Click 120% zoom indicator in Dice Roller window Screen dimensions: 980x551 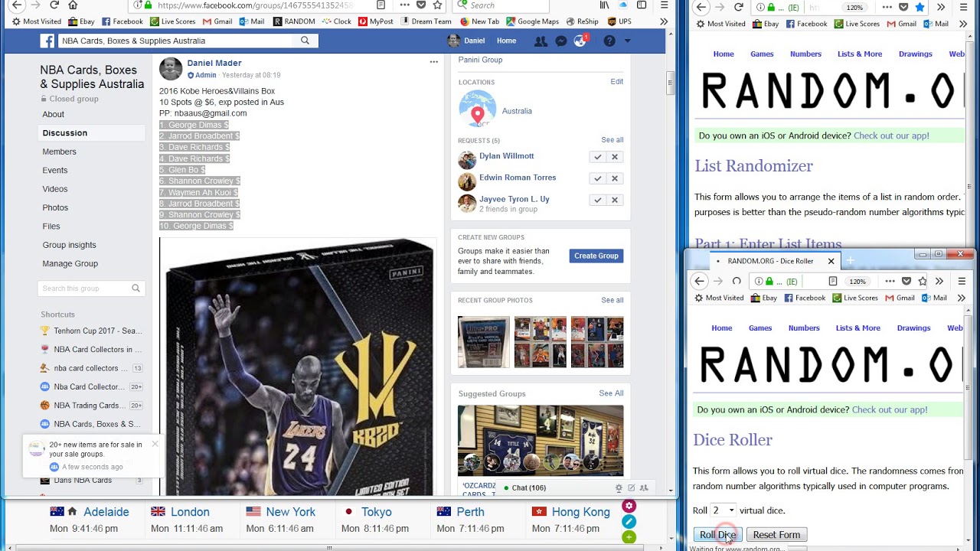[857, 281]
